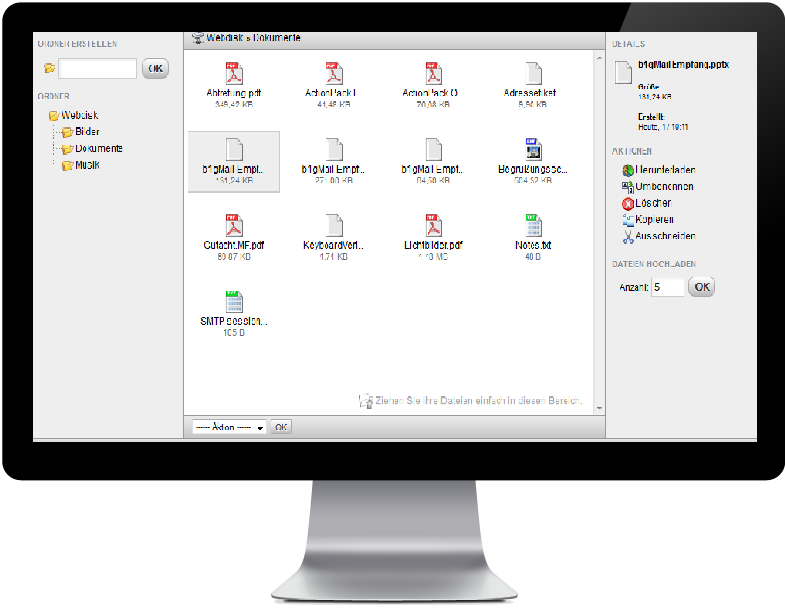The height and width of the screenshot is (610, 785).
Task: Click the new folder name input field
Action: point(97,69)
